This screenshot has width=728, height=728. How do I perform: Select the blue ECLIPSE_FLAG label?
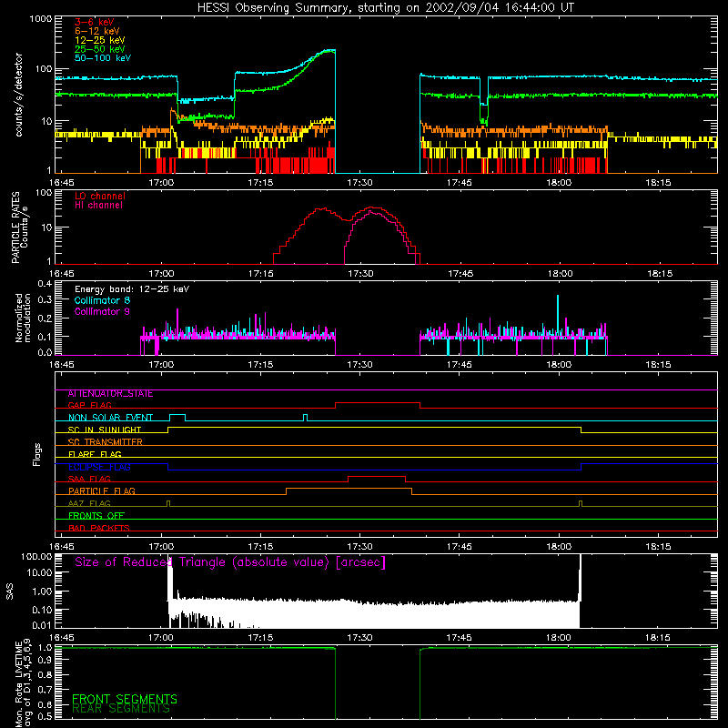[x=99, y=467]
